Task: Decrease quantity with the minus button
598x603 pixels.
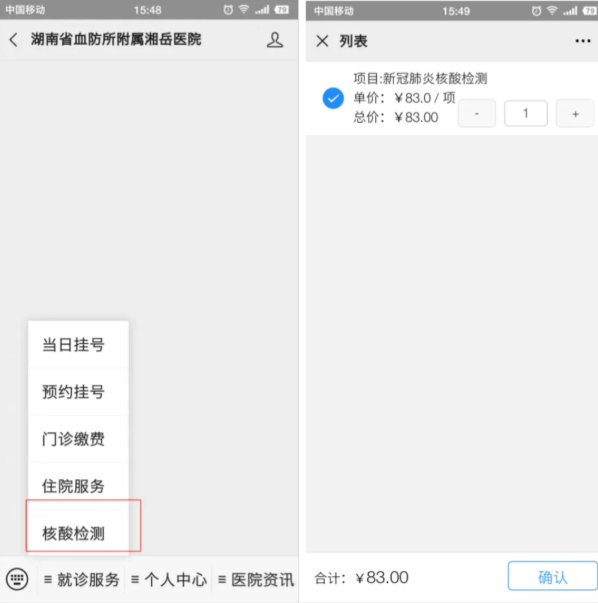Action: pos(476,113)
